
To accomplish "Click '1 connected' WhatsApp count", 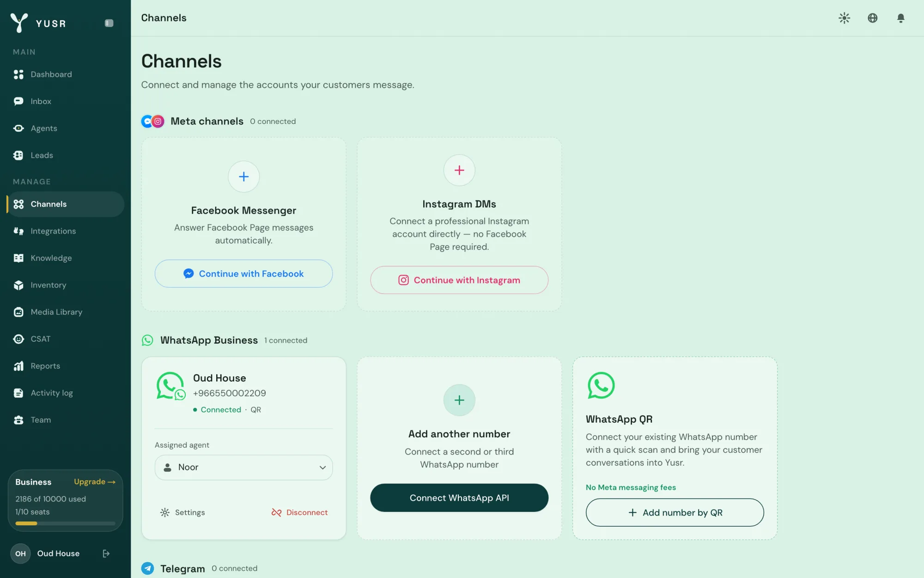I will click(x=286, y=340).
